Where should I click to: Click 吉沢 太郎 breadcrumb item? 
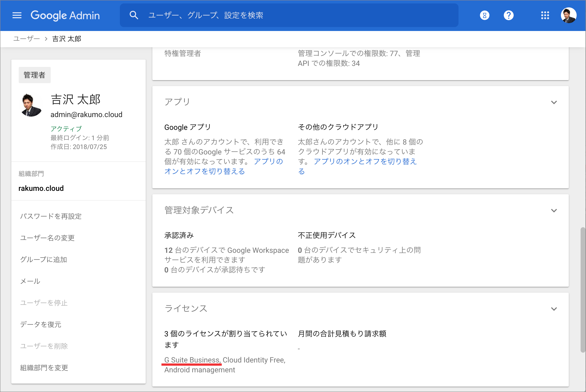pyautogui.click(x=66, y=39)
